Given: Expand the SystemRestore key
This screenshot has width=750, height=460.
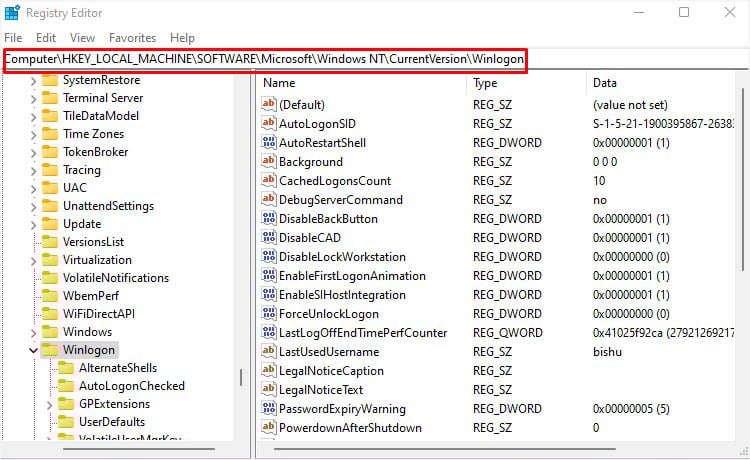Looking at the screenshot, I should point(33,81).
